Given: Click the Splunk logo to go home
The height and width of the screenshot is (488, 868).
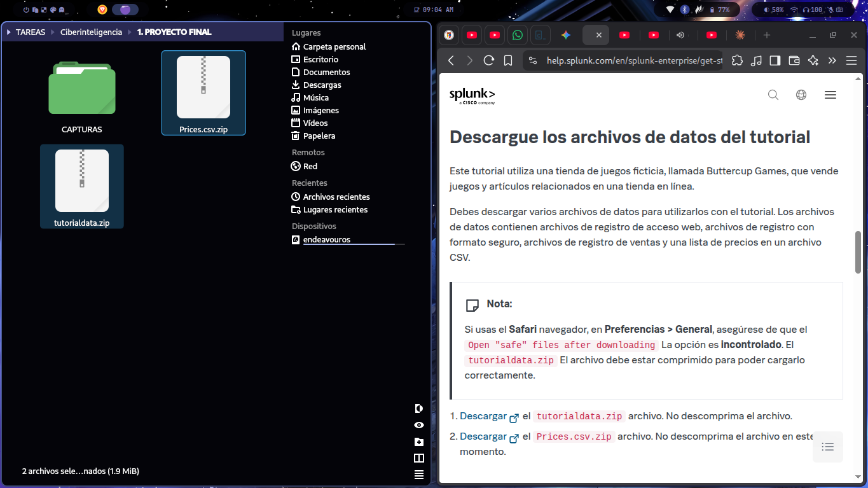Looking at the screenshot, I should tap(472, 95).
